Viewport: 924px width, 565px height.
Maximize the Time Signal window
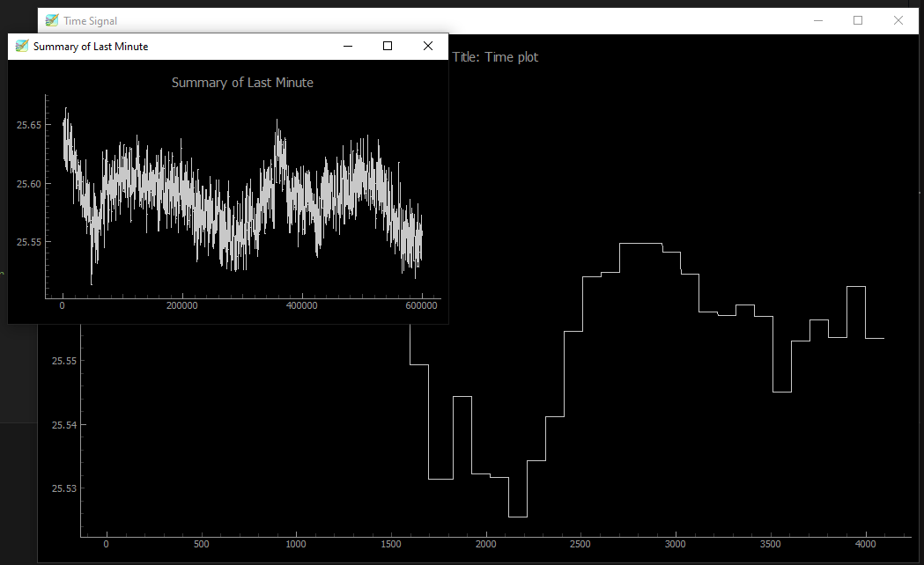tap(858, 20)
